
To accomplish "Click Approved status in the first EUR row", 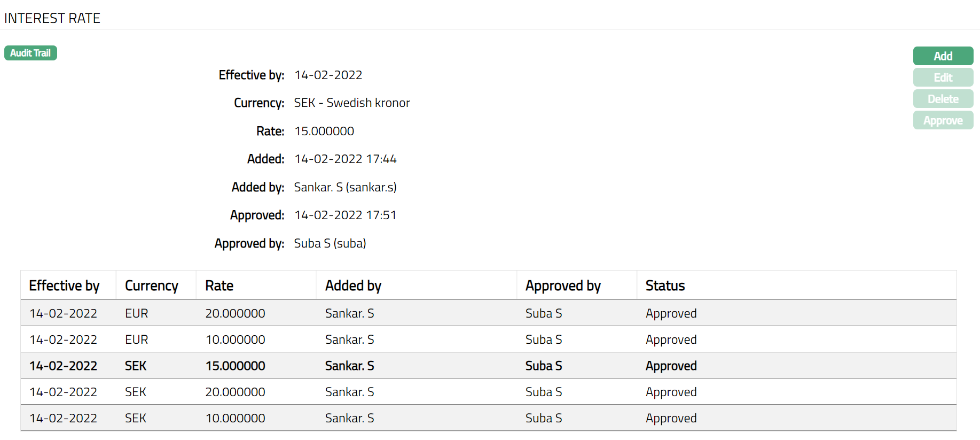I will pos(671,313).
